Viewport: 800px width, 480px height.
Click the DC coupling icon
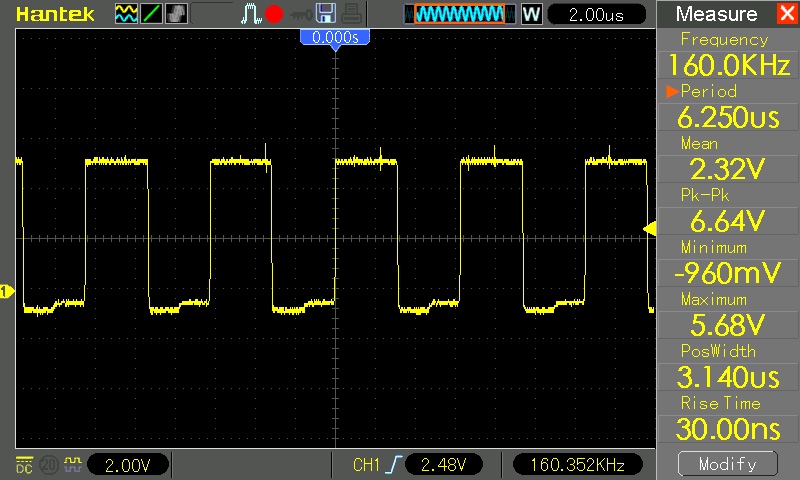pos(24,465)
